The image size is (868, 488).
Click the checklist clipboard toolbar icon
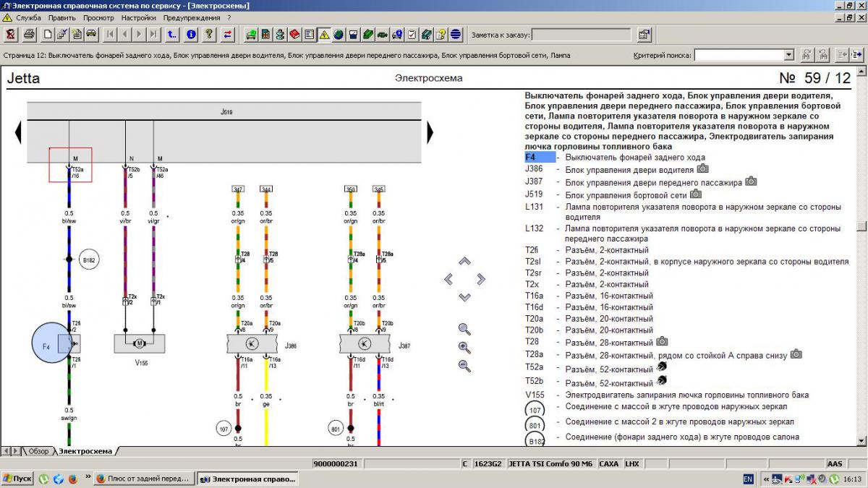412,34
